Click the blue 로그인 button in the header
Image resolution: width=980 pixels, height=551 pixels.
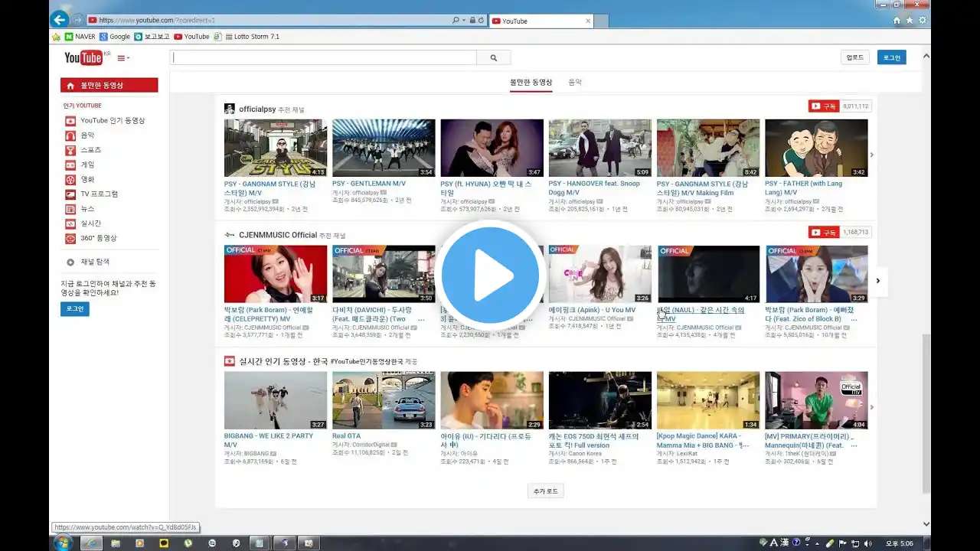(x=892, y=57)
